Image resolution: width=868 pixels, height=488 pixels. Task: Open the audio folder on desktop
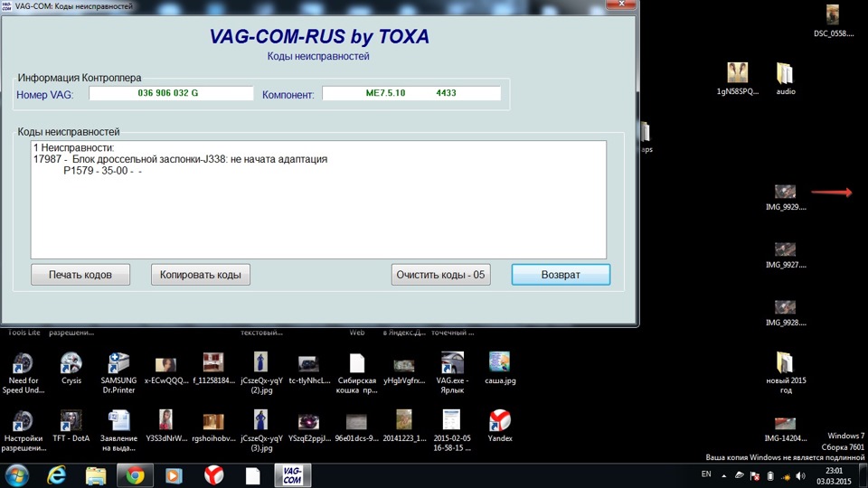tap(785, 80)
